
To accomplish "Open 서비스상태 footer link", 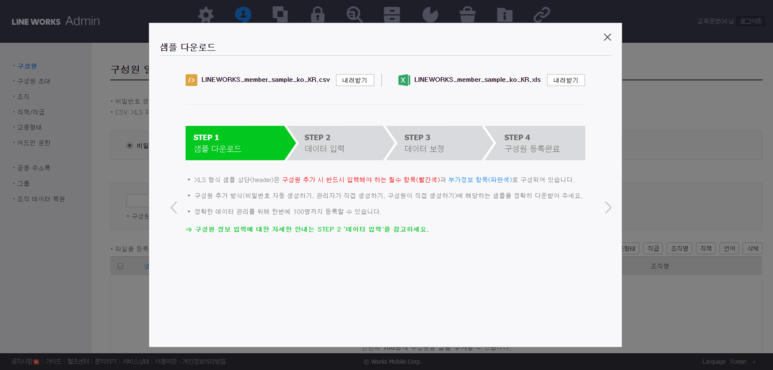I will (x=136, y=362).
